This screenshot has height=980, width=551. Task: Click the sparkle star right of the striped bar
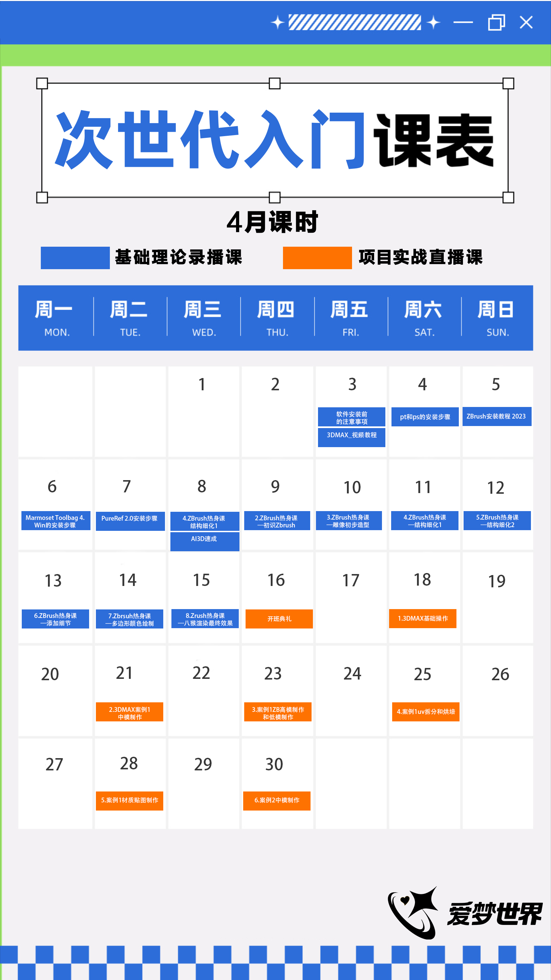[x=433, y=22]
